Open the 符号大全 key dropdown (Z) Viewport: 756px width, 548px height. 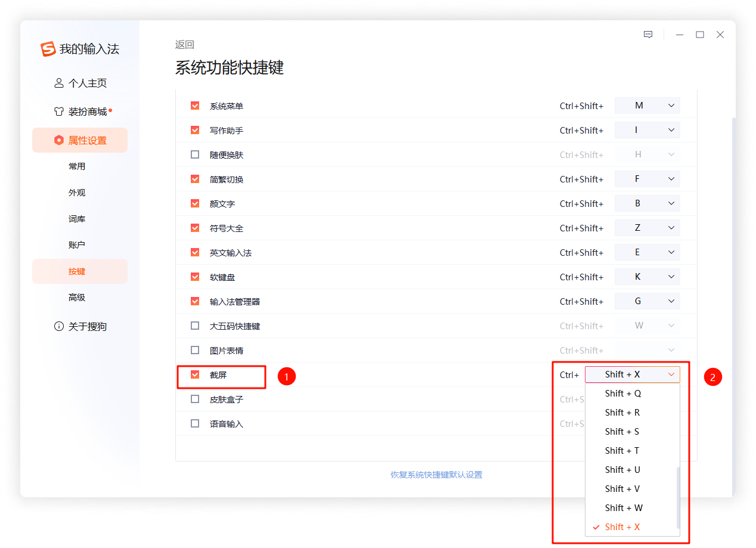click(647, 228)
